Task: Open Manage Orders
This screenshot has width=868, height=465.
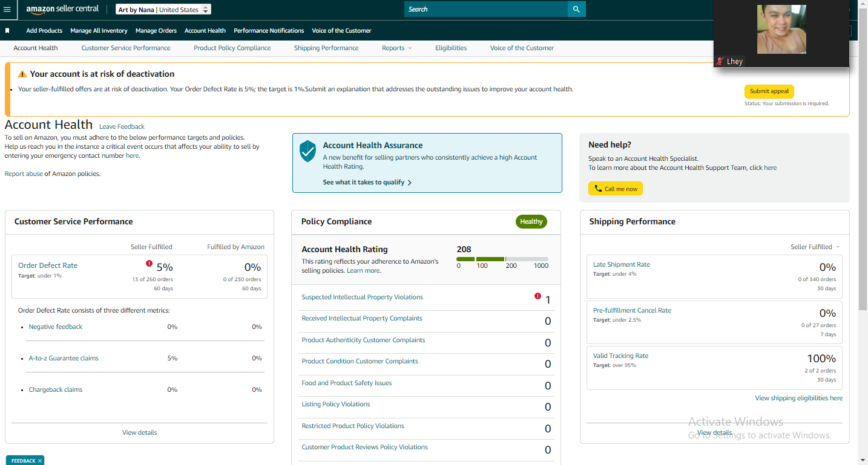Action: click(x=156, y=30)
